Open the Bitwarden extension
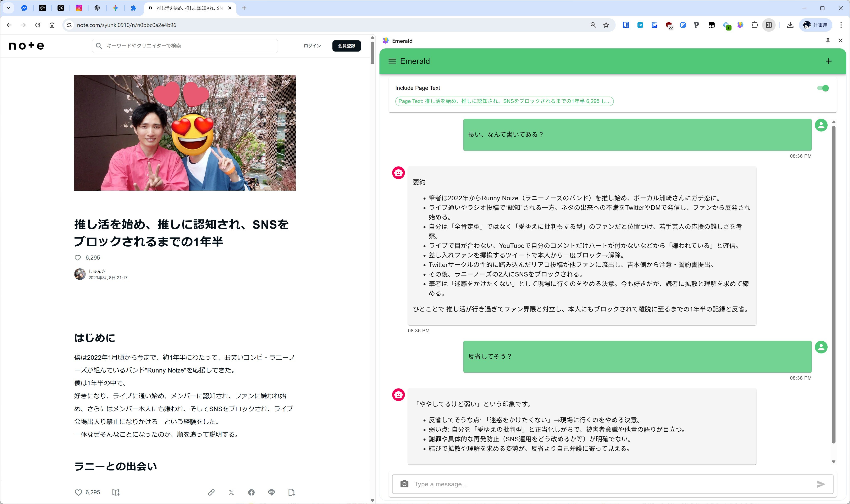850x504 pixels. click(626, 25)
